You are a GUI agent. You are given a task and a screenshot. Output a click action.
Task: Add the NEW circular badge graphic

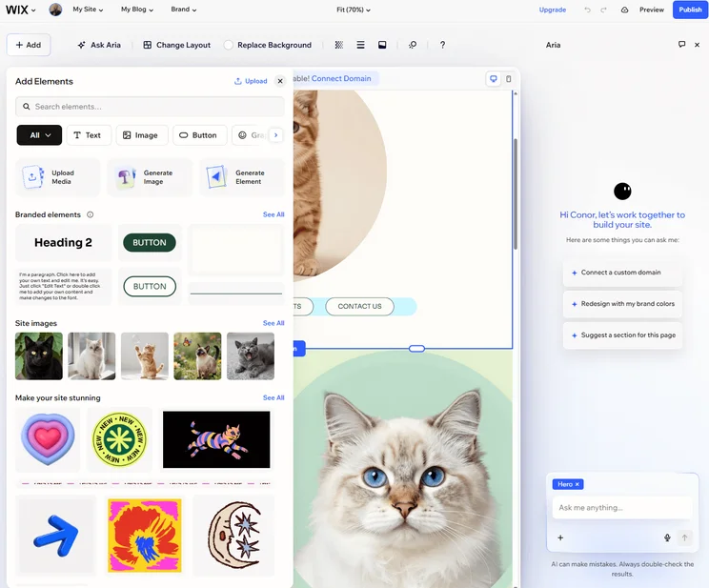point(119,439)
